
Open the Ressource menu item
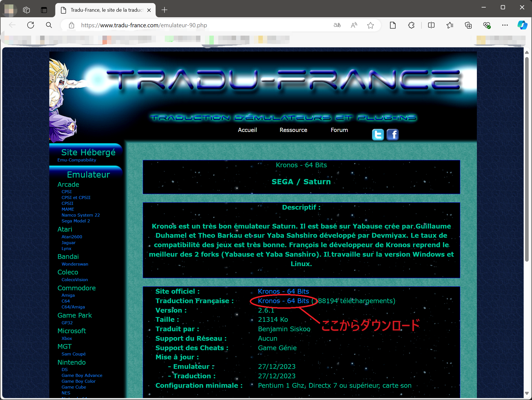tap(293, 130)
